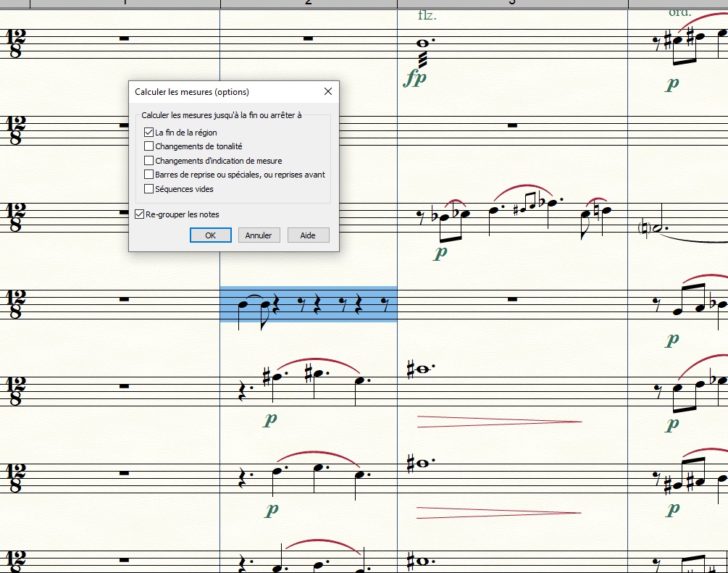Viewport: 728px width, 573px height.
Task: Check "Changements d'indication de mesure"
Action: [149, 161]
